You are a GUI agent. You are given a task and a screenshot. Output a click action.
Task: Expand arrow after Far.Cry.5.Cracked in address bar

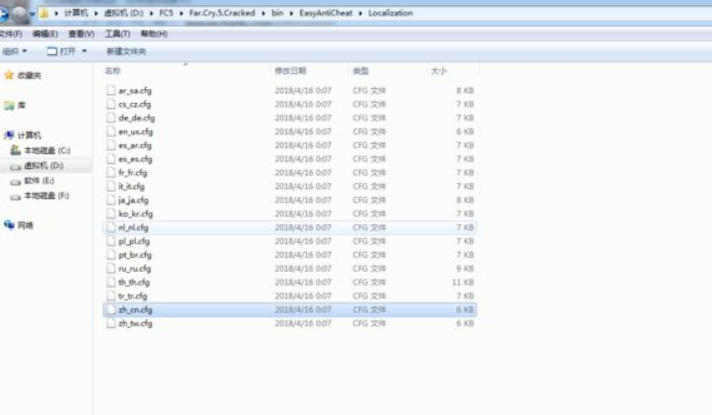click(x=263, y=13)
